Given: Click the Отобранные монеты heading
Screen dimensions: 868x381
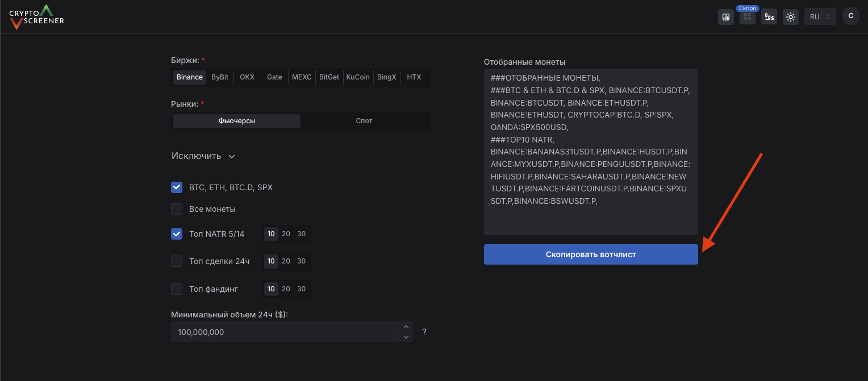Looking at the screenshot, I should tap(525, 62).
